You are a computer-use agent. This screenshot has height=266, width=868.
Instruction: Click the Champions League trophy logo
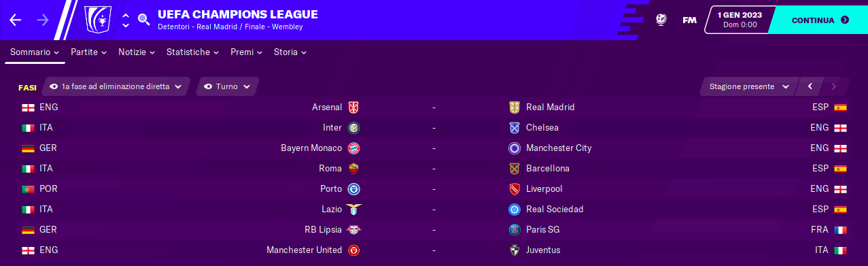(97, 20)
